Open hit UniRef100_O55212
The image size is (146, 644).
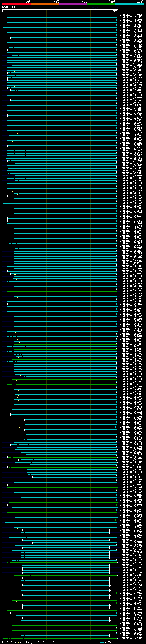click(x=131, y=412)
